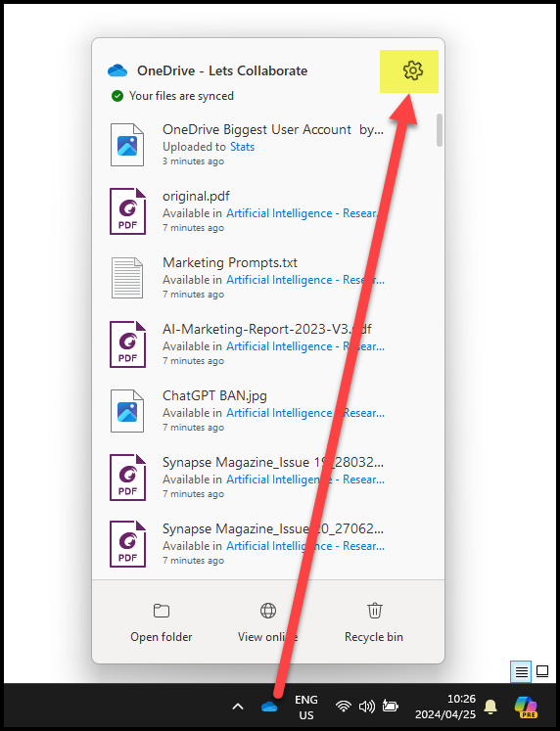560x731 pixels.
Task: Open OneDrive settings gear icon
Action: tap(412, 70)
